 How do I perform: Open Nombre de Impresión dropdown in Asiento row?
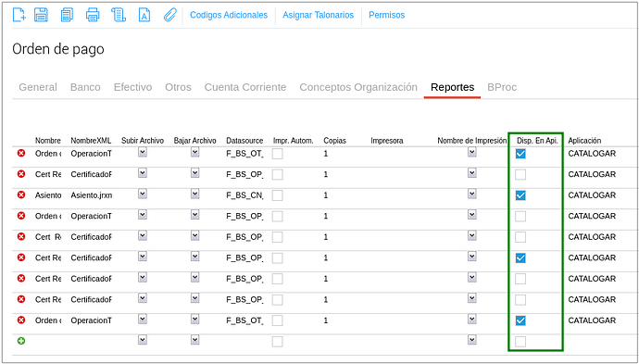(472, 194)
